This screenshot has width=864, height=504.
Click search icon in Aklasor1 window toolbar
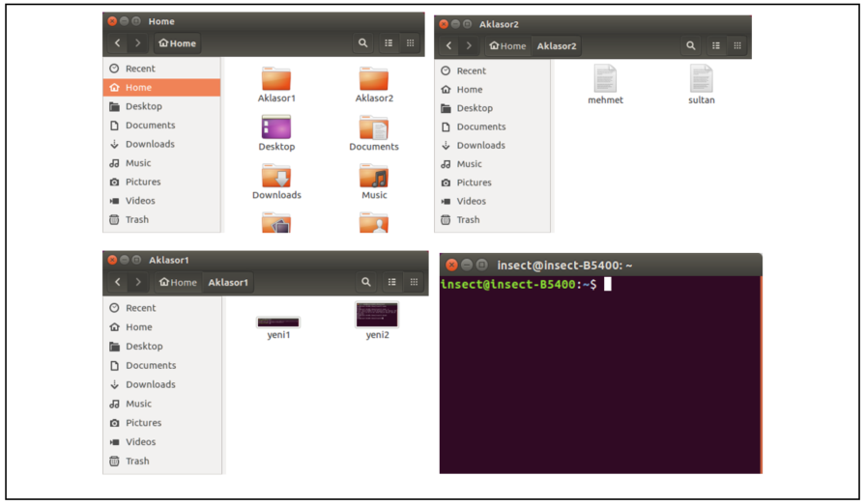pyautogui.click(x=366, y=282)
